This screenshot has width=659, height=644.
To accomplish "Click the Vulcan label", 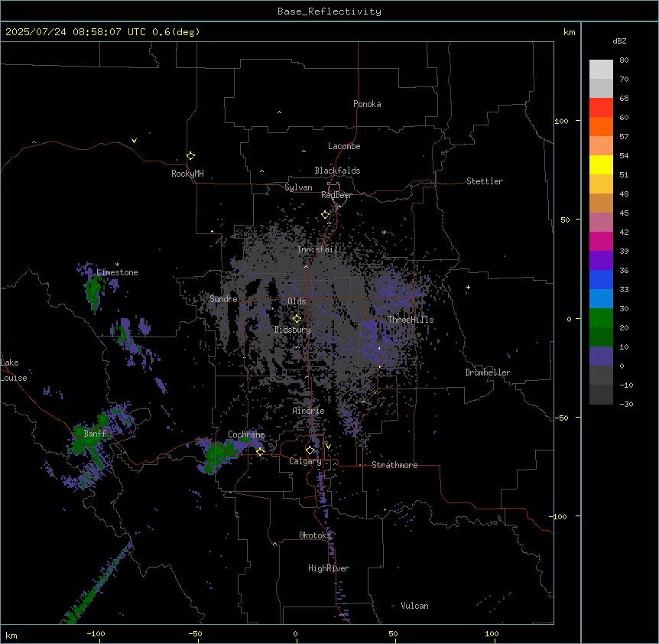I will [414, 606].
